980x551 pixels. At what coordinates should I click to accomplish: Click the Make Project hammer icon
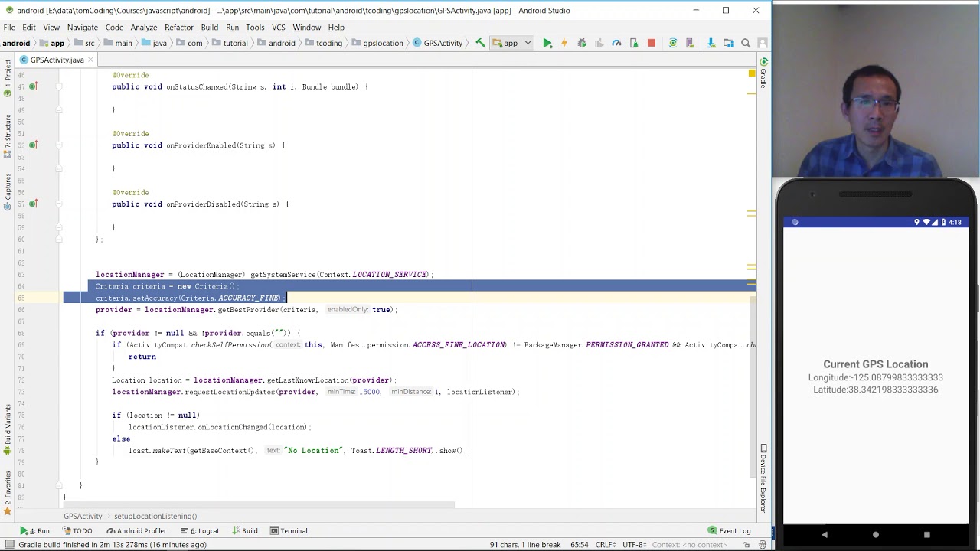[x=480, y=43]
